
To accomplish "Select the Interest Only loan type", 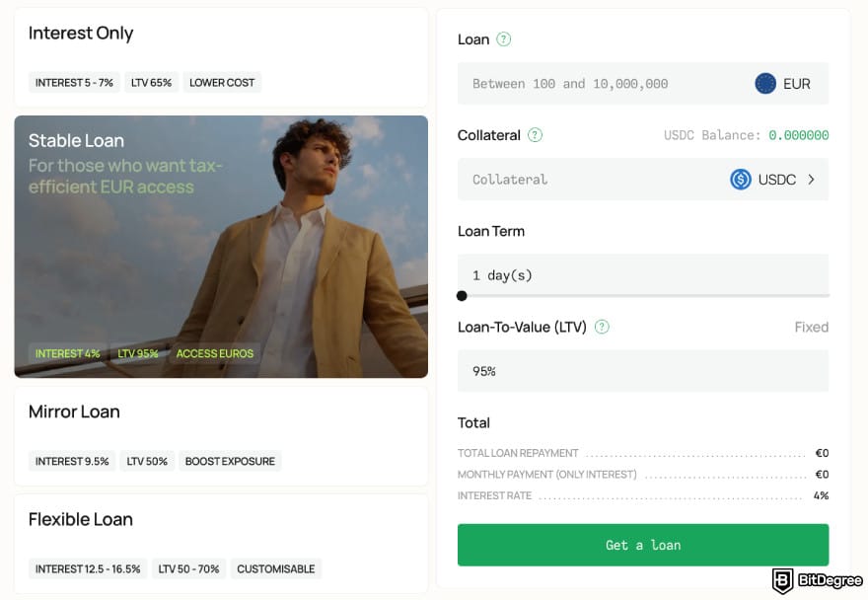I will 81,33.
